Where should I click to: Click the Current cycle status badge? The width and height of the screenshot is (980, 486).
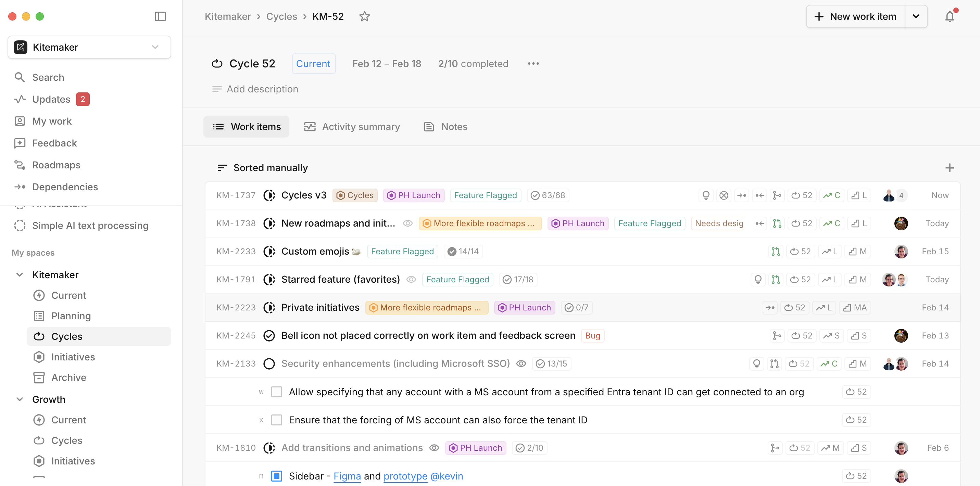click(x=313, y=64)
